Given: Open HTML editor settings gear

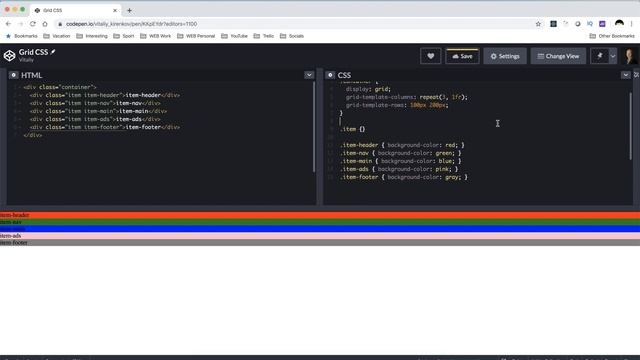Looking at the screenshot, I should point(13,75).
